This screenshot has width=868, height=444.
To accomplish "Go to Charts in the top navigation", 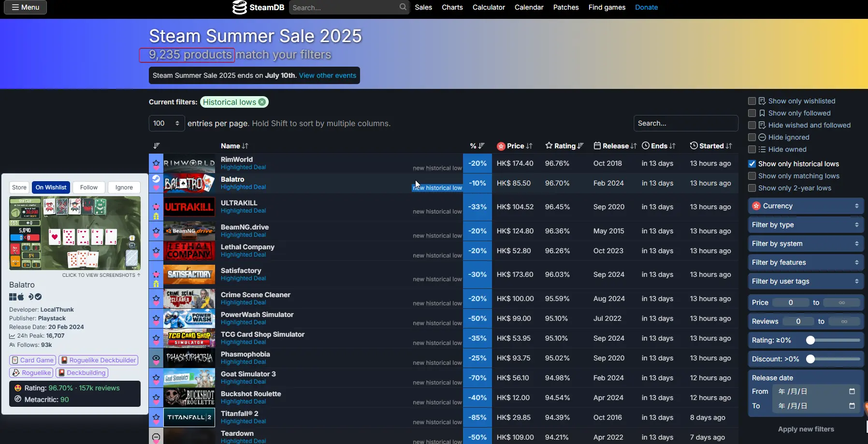I will pyautogui.click(x=452, y=7).
